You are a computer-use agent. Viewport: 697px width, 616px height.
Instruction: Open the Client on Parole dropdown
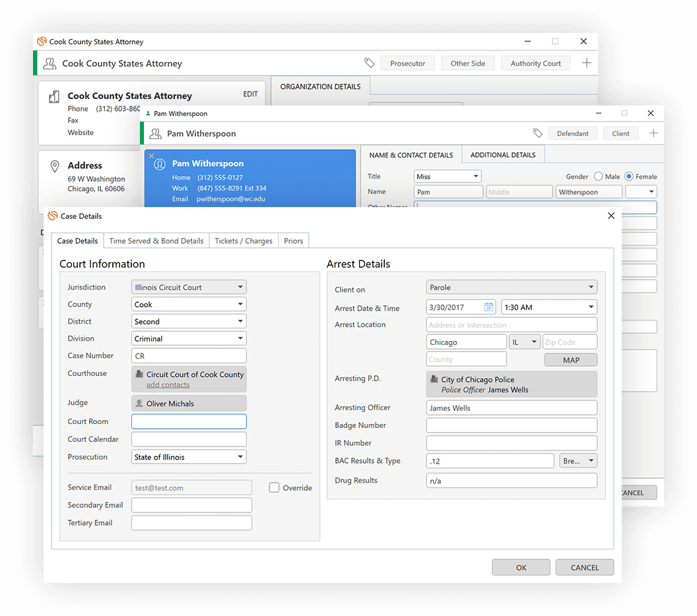pos(512,288)
